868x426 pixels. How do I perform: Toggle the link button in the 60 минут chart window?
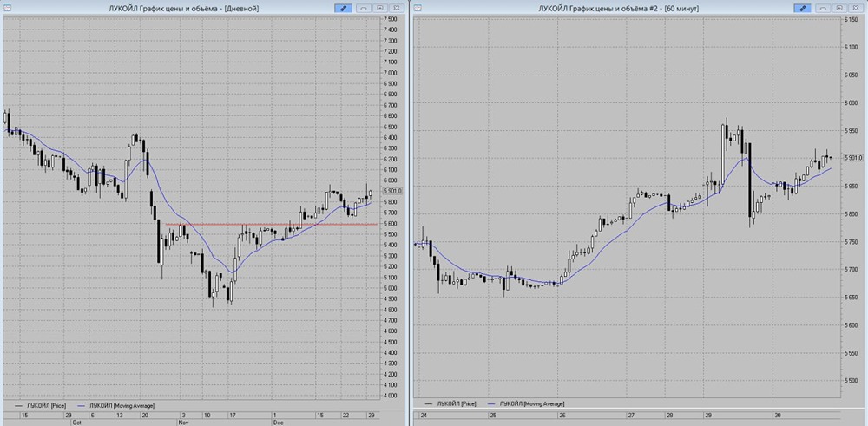click(x=802, y=9)
